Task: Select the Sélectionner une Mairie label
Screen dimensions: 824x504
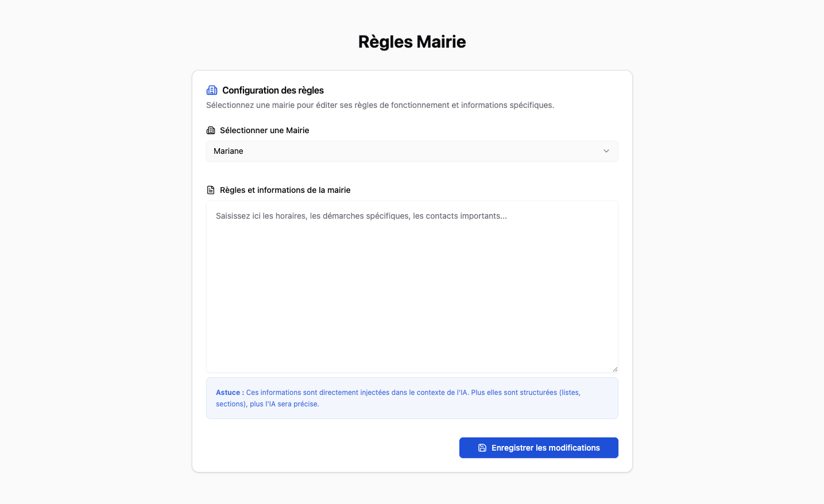Action: pos(264,130)
